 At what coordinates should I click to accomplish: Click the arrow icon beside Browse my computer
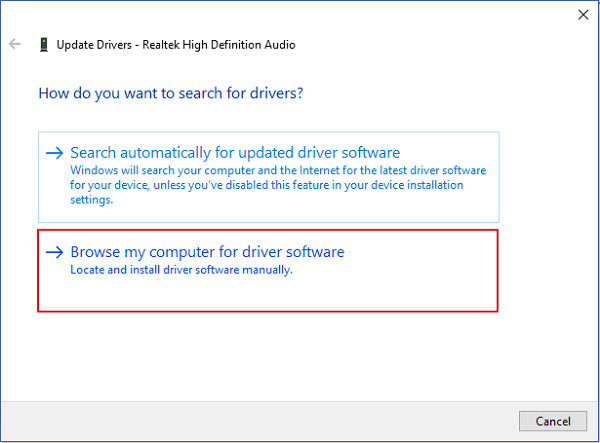point(56,252)
